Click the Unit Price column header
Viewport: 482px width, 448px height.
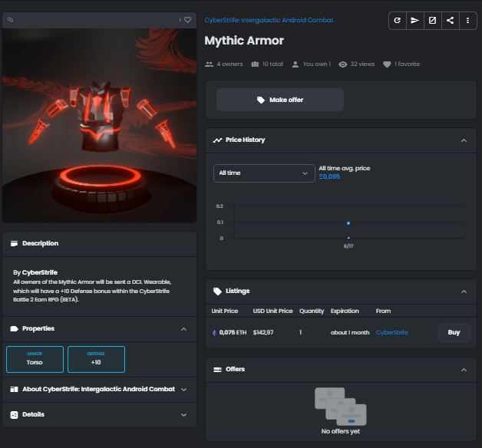tap(225, 311)
